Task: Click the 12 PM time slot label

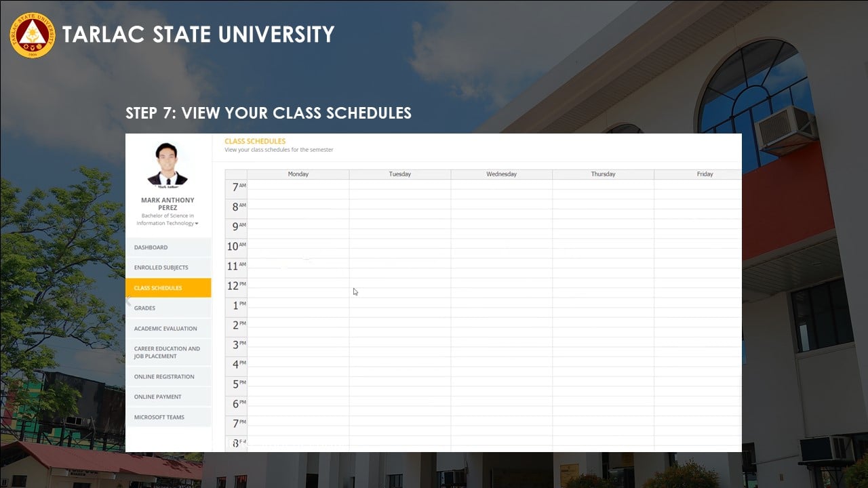Action: [236, 285]
